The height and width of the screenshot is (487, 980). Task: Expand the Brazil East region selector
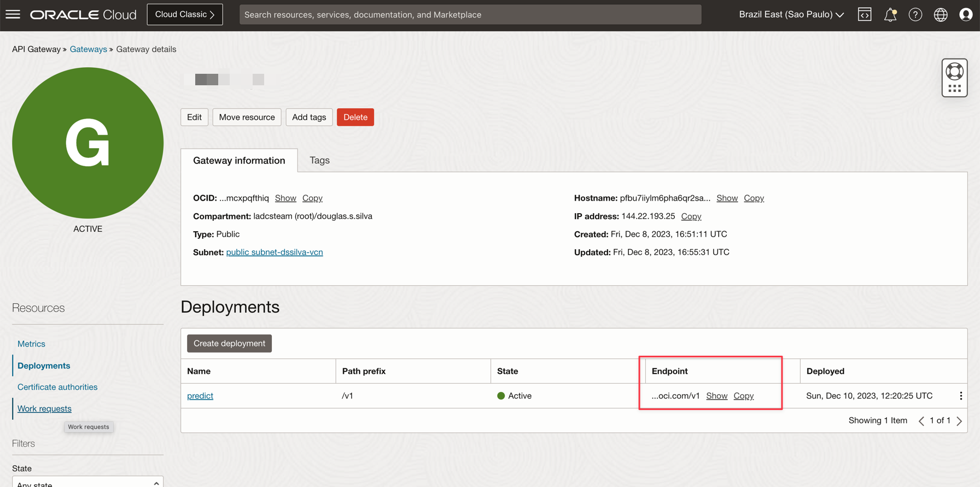(791, 15)
